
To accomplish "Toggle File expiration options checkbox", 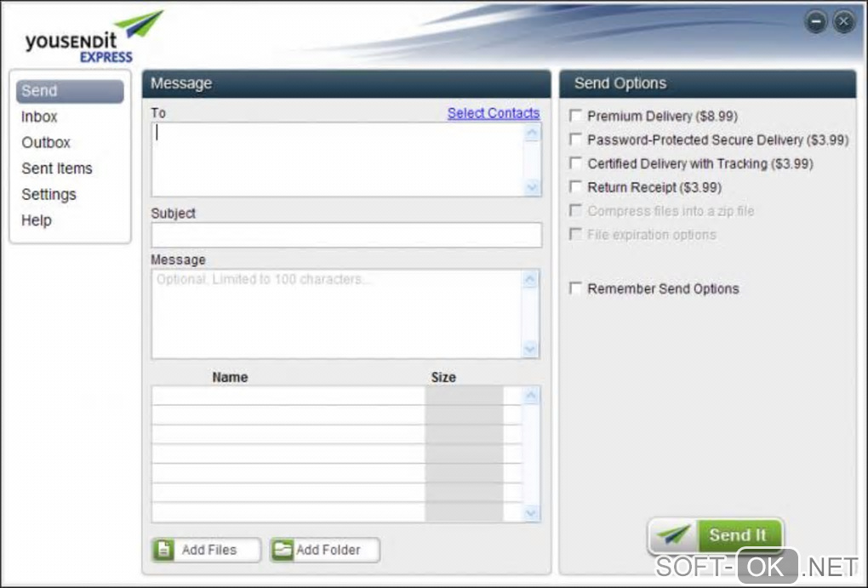I will 576,235.
